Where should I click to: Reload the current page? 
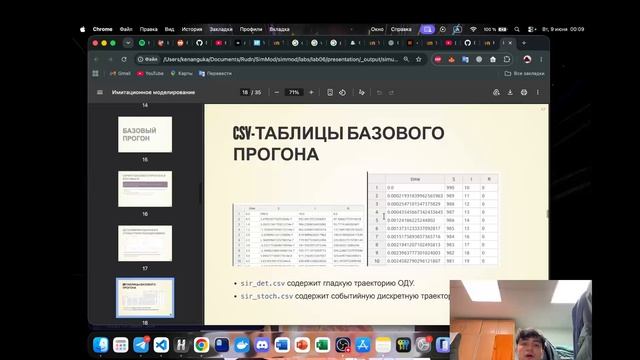coord(124,59)
